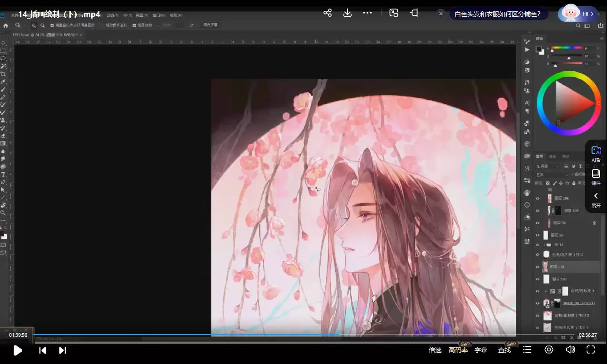The height and width of the screenshot is (364, 607).
Task: Select the Zoom tool in the left toolbar
Action: coord(3,213)
